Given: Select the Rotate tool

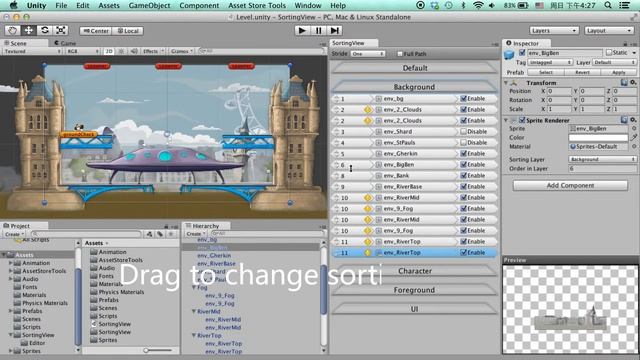Looking at the screenshot, I should (x=45, y=31).
